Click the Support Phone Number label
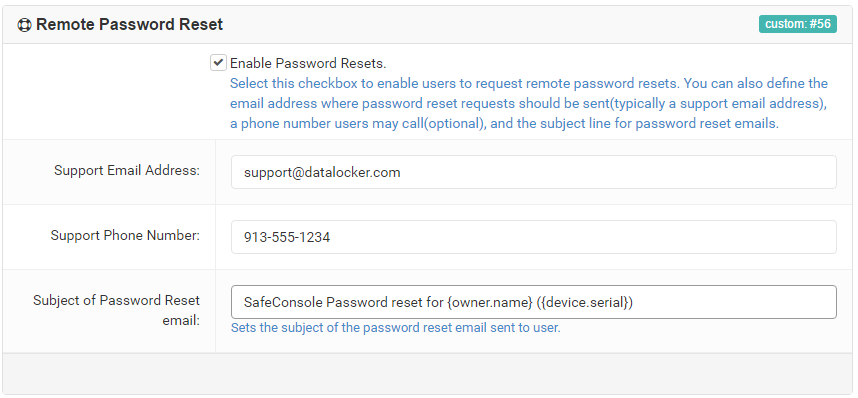The height and width of the screenshot is (398, 858). [x=125, y=235]
